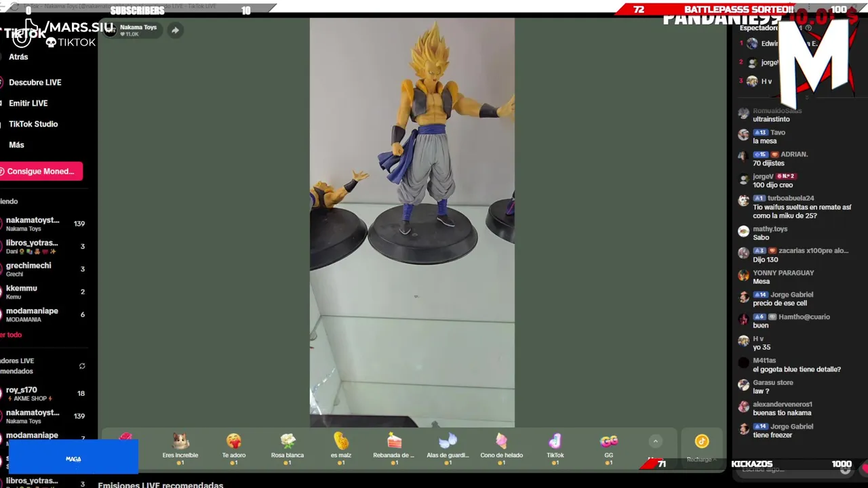The height and width of the screenshot is (488, 868).
Task: Go back with Atrás in the sidebar
Action: tap(18, 57)
